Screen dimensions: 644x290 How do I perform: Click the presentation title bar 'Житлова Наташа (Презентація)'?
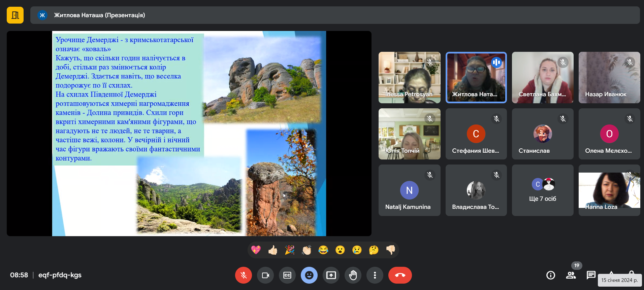point(100,15)
